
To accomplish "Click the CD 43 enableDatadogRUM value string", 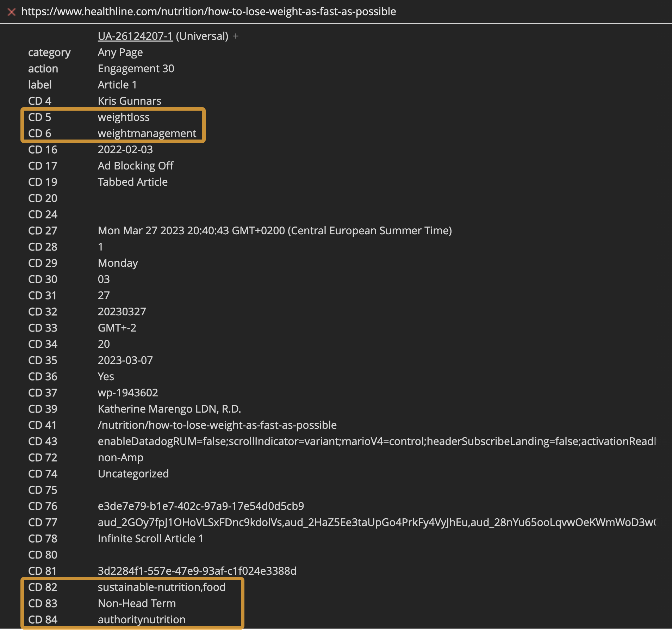I will pos(377,441).
